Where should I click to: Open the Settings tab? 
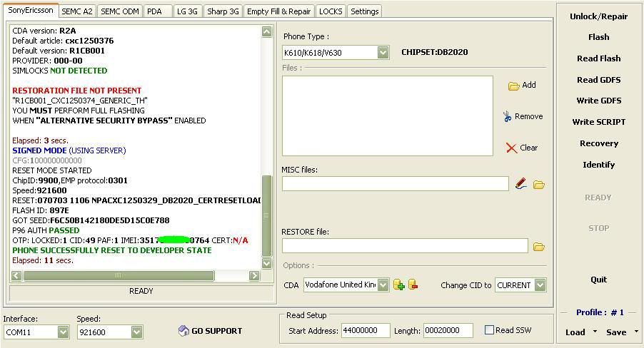365,11
